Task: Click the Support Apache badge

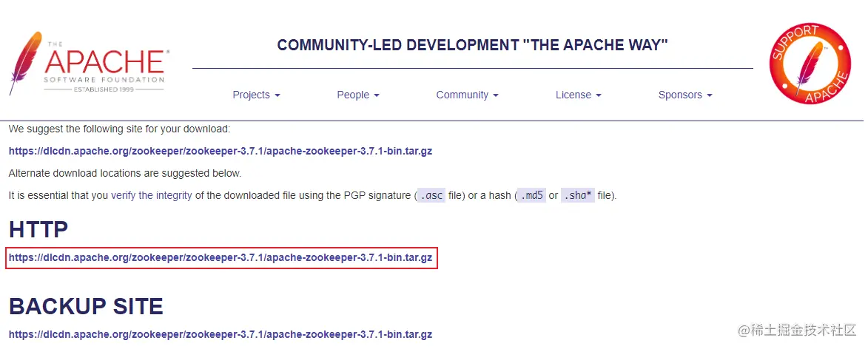Action: pyautogui.click(x=810, y=64)
